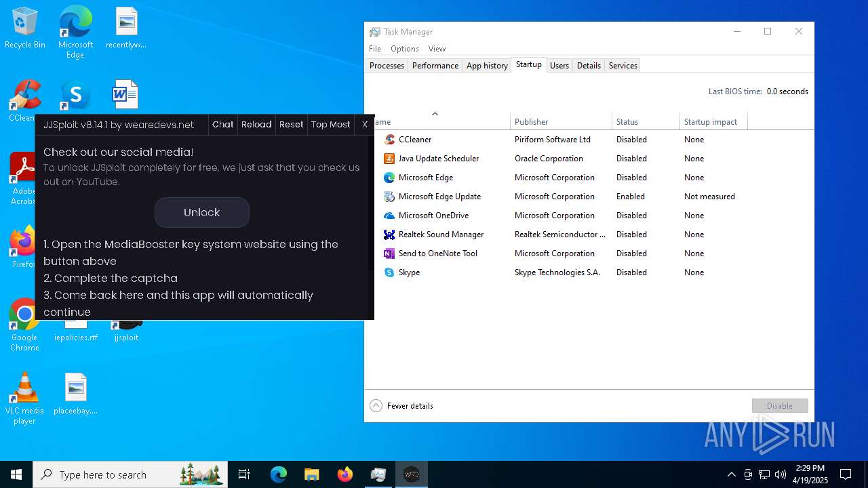868x488 pixels.
Task: Select the Google Chrome desktop shortcut
Action: click(x=24, y=325)
